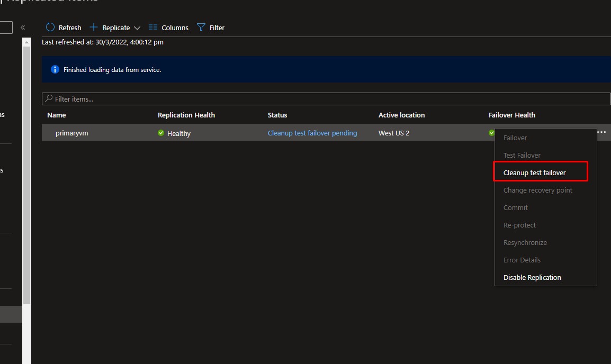Image resolution: width=611 pixels, height=364 pixels.
Task: Open the Filter icon on the toolbar
Action: [x=202, y=28]
